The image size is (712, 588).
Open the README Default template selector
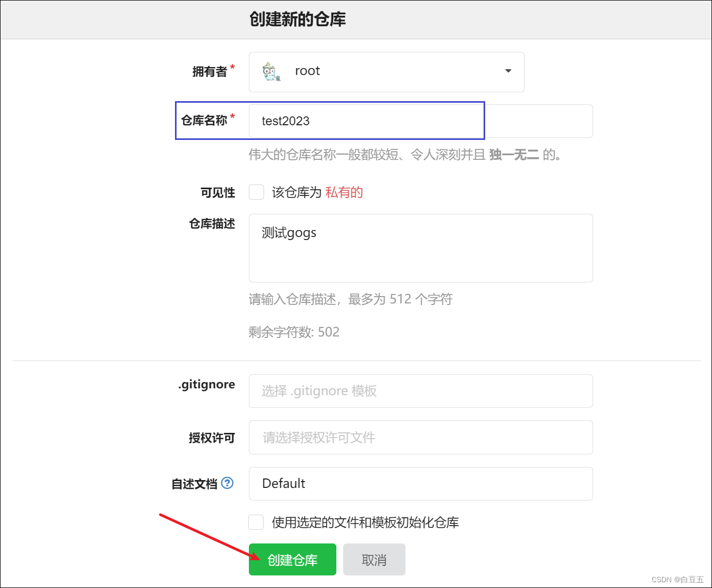coord(421,484)
